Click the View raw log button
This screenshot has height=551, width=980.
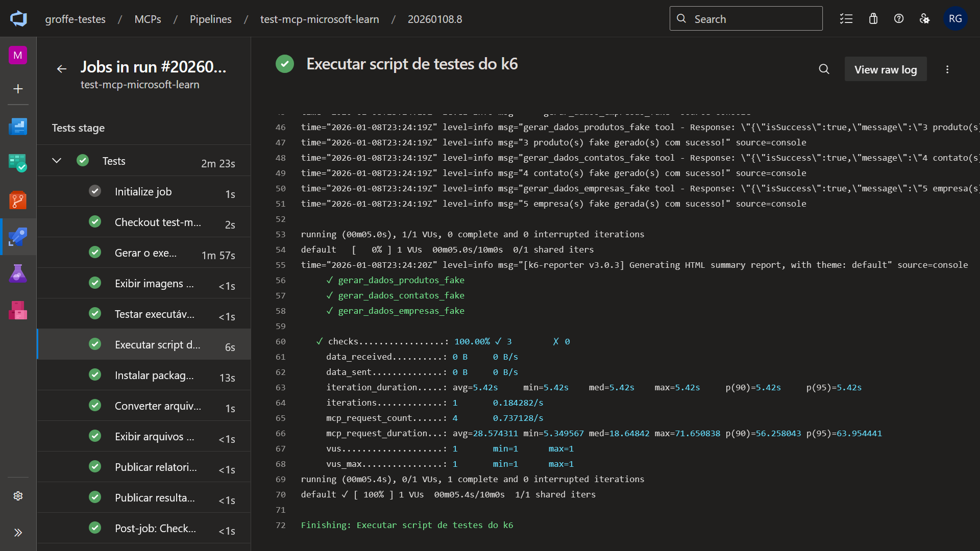[x=886, y=69]
